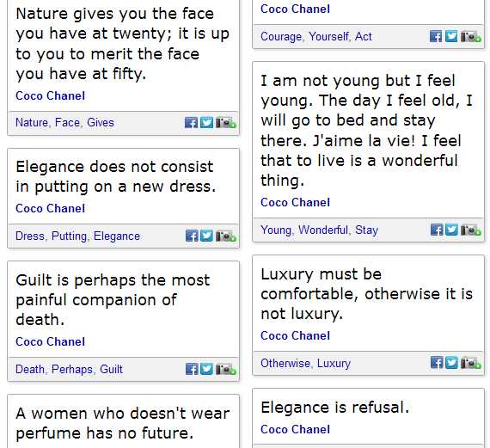
Task: Tweet the Guilt painful companion quote
Action: point(206,369)
